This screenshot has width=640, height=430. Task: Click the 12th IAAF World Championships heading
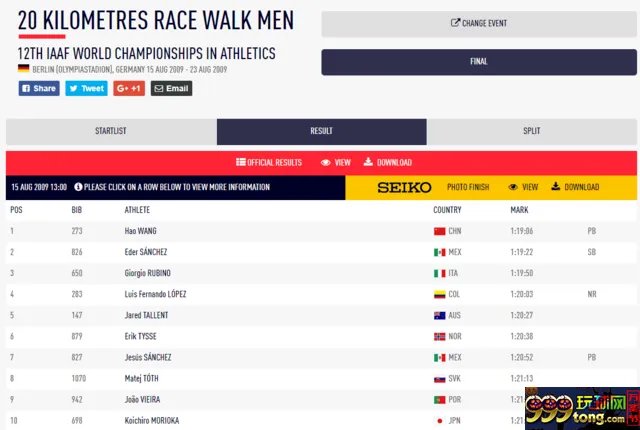(147, 54)
